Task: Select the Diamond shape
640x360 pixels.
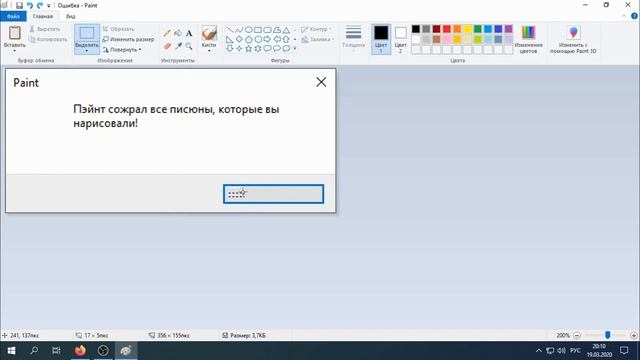Action: [x=239, y=39]
